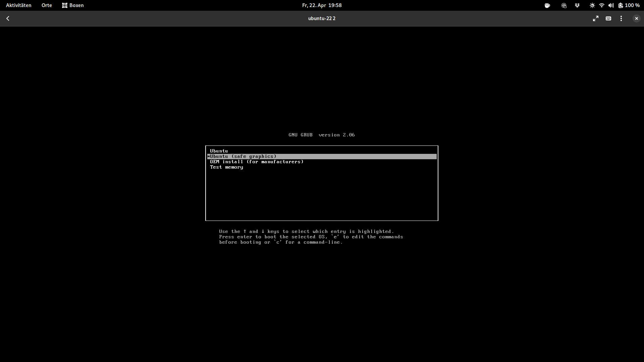
Task: Click the battery 100 % indicator
Action: coord(629,5)
